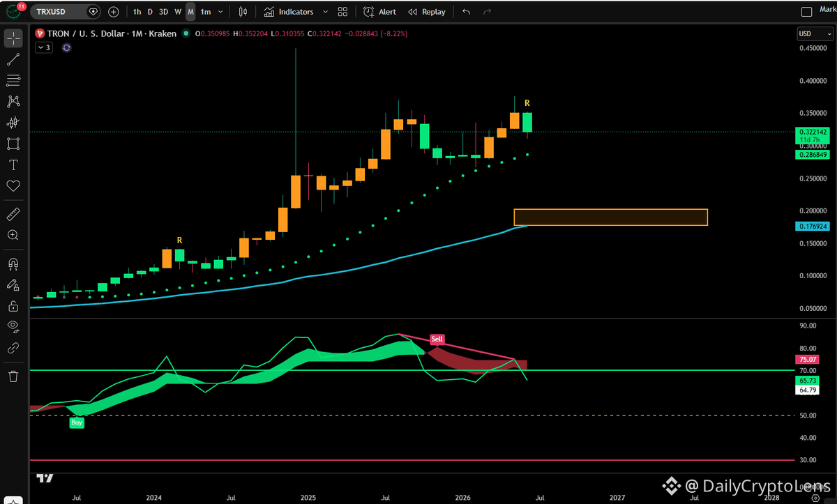
Task: Click the TRXUSD symbol search box
Action: 66,12
